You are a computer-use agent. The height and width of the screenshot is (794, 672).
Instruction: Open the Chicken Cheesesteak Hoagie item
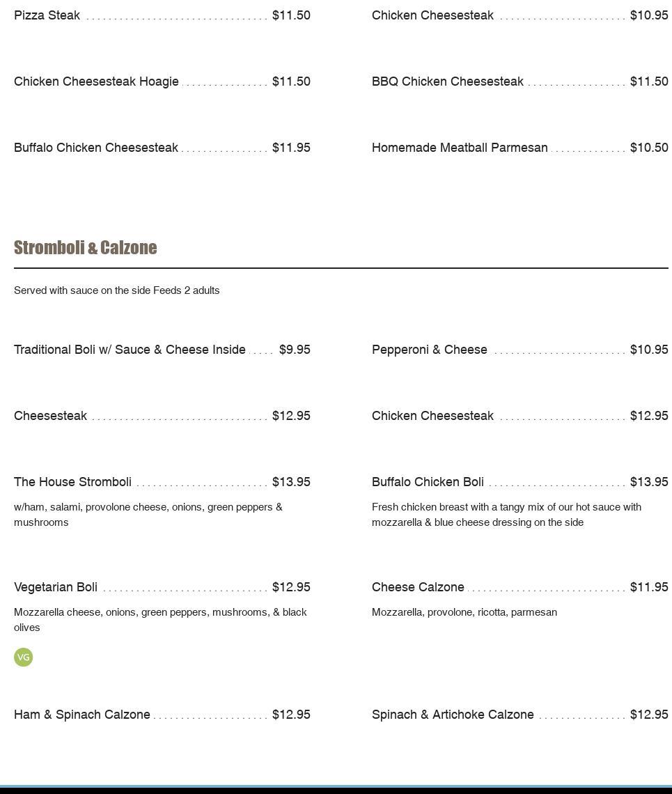point(96,81)
